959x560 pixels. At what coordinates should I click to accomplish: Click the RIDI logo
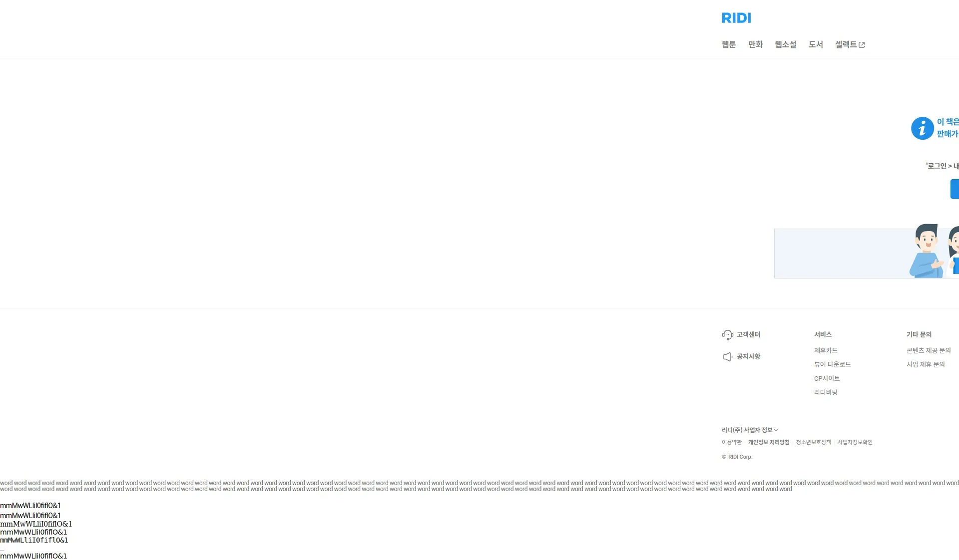click(x=736, y=18)
